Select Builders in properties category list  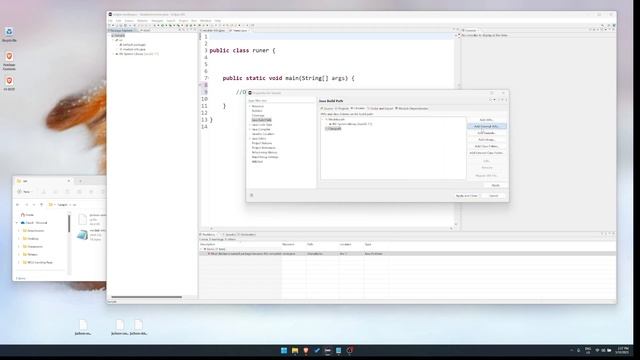[257, 111]
